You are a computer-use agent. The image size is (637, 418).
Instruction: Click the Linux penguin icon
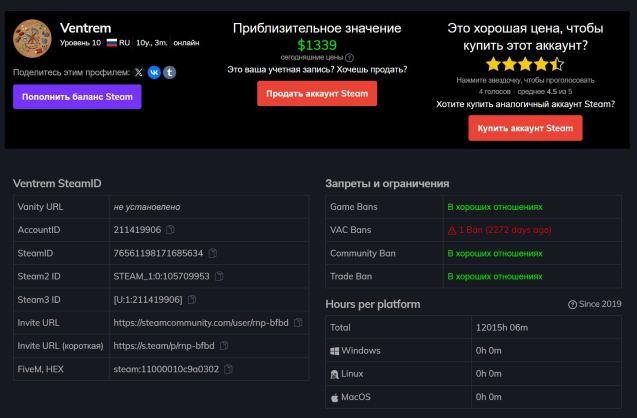click(x=334, y=374)
